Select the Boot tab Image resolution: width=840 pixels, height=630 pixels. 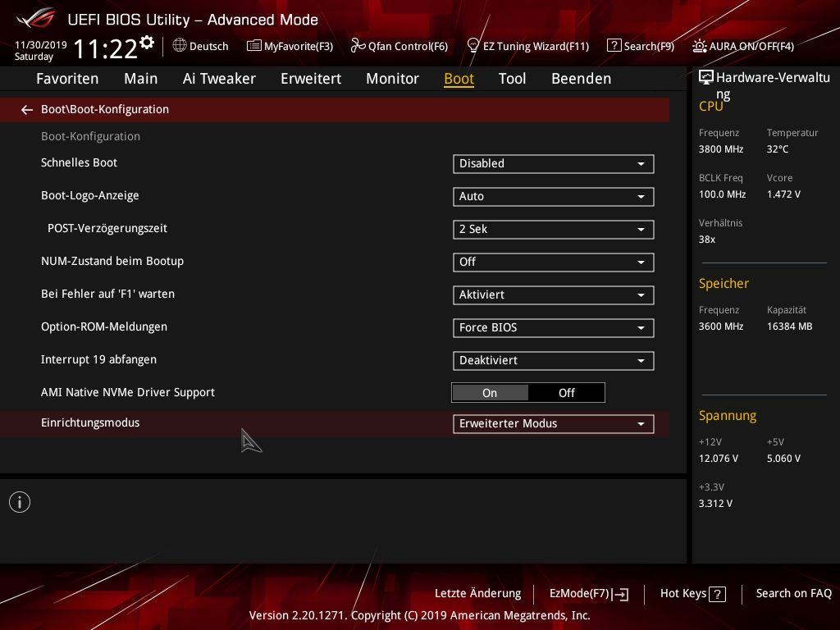point(459,79)
